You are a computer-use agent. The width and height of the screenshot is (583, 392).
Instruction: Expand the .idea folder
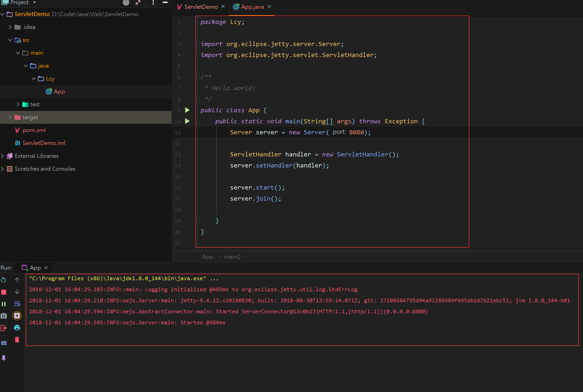(11, 27)
